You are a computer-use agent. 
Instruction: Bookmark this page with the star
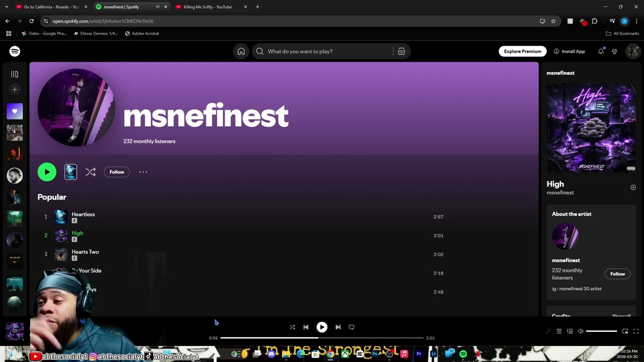click(x=553, y=21)
